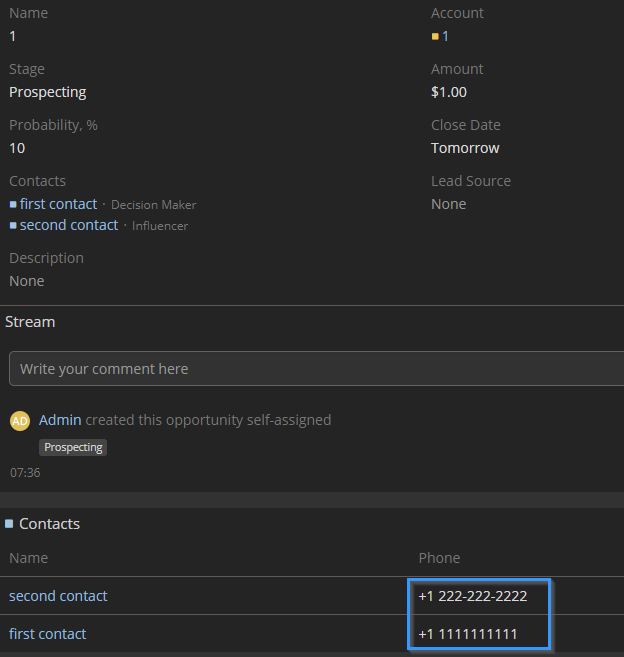
Task: Open first contact labeled Decision Maker
Action: (x=59, y=204)
